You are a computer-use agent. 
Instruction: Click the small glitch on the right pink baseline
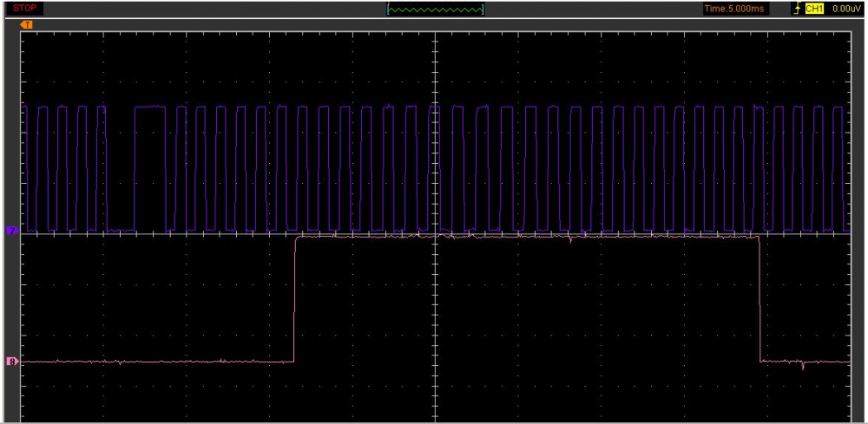point(803,366)
